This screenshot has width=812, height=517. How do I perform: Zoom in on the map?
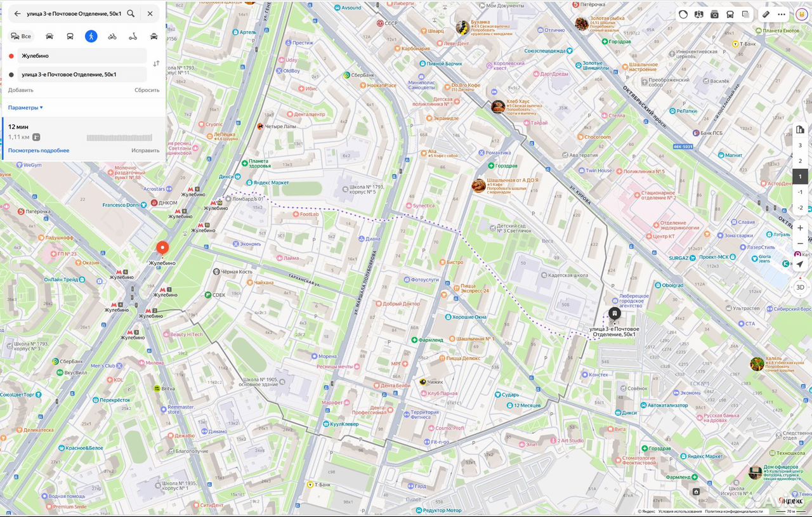(x=800, y=228)
